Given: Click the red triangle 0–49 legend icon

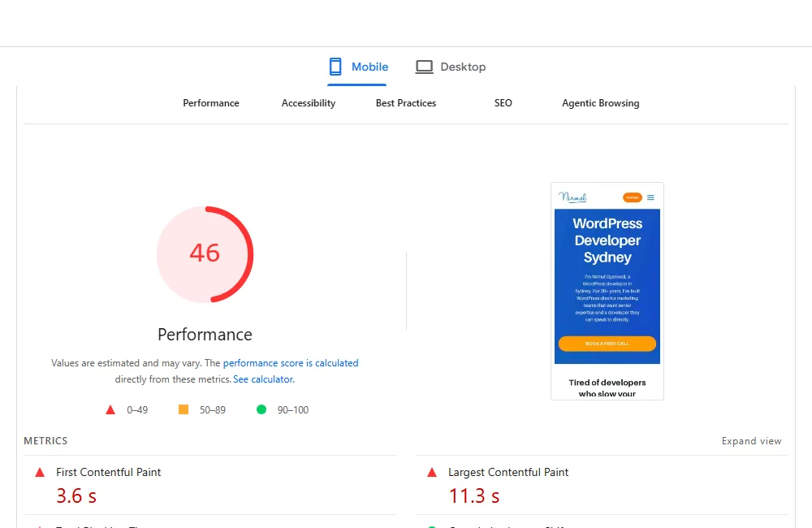Looking at the screenshot, I should click(110, 410).
